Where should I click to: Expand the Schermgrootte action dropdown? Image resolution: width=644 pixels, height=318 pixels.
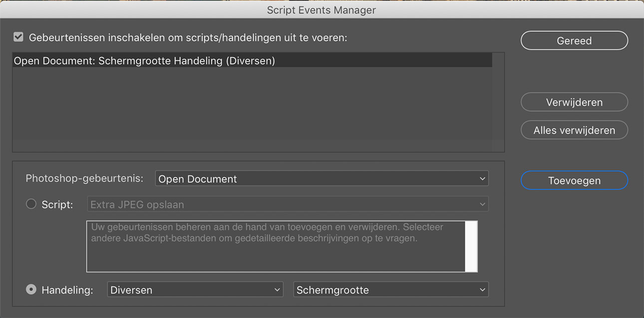[x=390, y=290]
